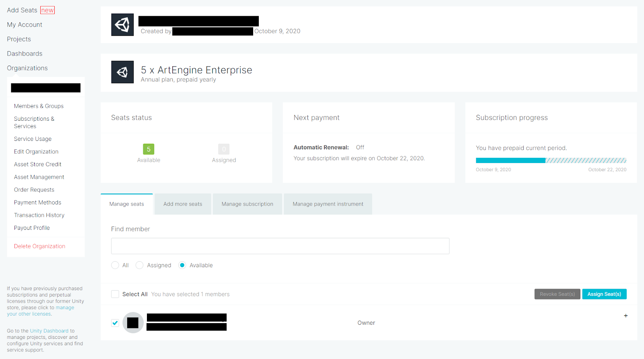The image size is (644, 359).
Task: Open Transaction History
Action: (39, 215)
